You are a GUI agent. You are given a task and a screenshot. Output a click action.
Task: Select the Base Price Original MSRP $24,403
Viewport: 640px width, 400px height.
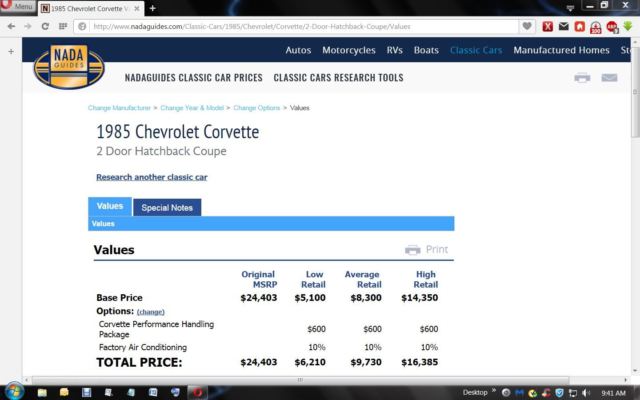pyautogui.click(x=258, y=298)
